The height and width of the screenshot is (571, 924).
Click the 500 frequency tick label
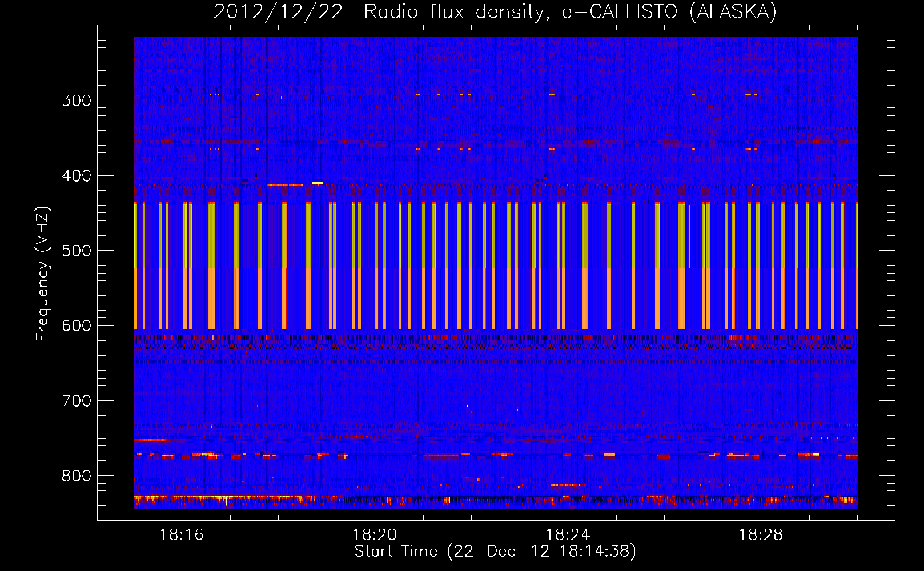[77, 251]
